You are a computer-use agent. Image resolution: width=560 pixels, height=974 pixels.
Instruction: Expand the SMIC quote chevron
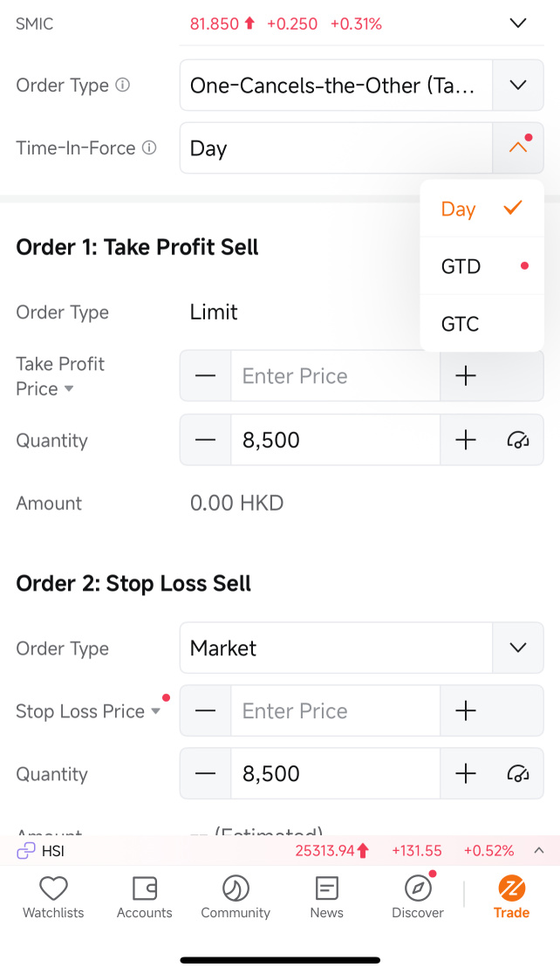point(518,24)
